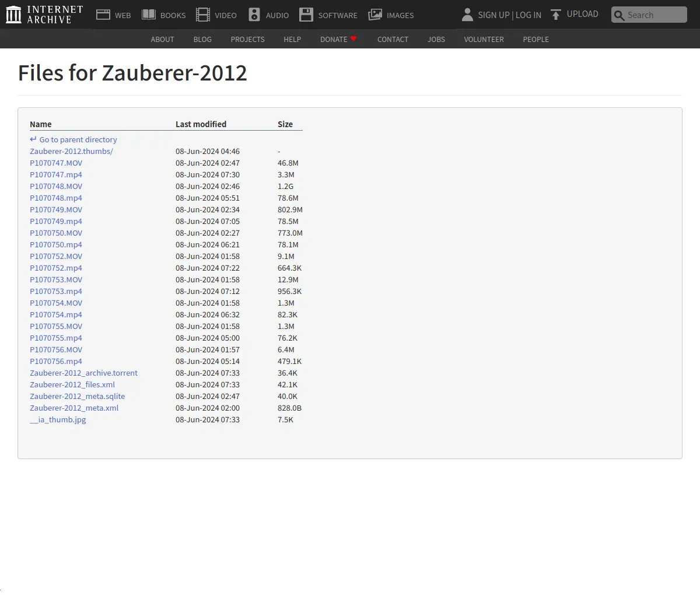Viewport: 700px width, 595px height.
Task: Click the upload arrow icon
Action: pos(556,15)
